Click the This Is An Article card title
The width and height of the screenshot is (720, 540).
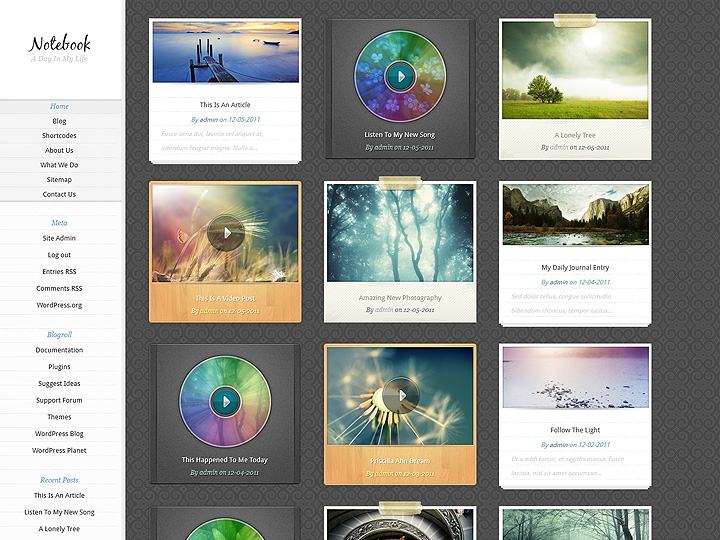pyautogui.click(x=225, y=105)
